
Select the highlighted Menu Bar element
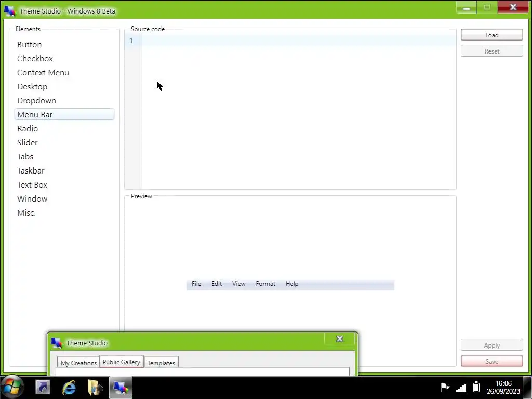coord(64,114)
